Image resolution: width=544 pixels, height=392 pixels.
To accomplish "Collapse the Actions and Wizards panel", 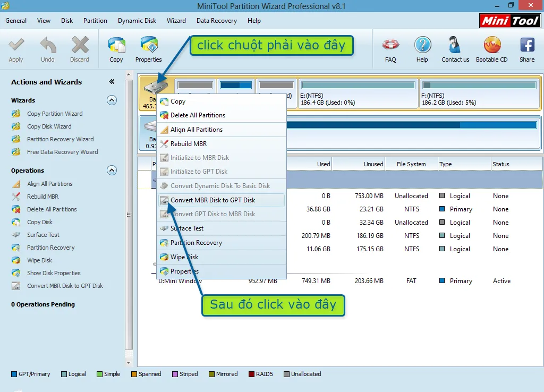I will [x=112, y=81].
